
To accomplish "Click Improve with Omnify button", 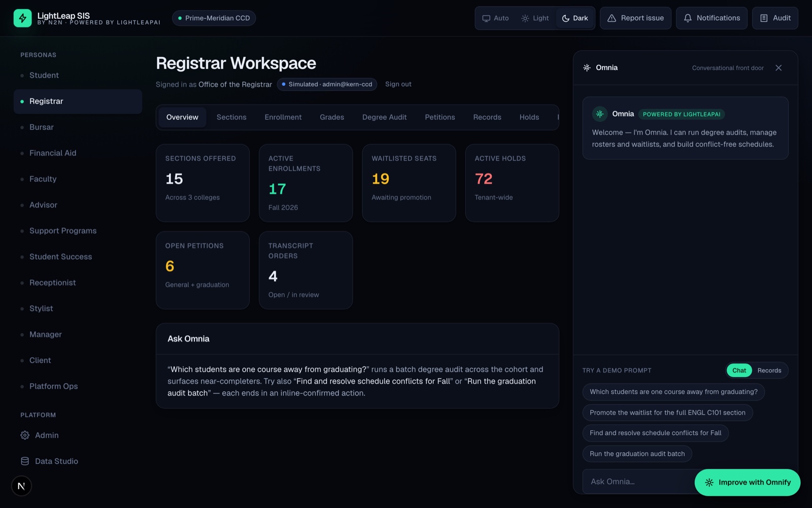I will [748, 483].
